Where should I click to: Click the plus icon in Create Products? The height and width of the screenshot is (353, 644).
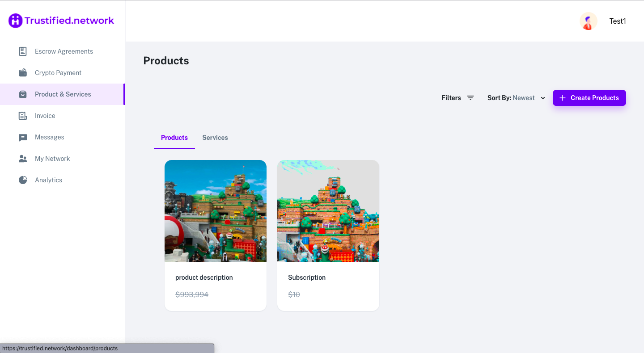tap(563, 98)
